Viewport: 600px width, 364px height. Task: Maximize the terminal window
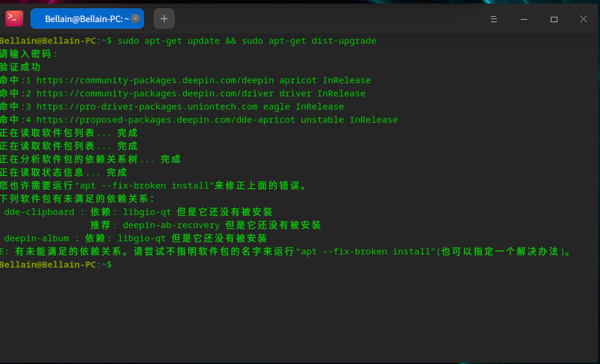[554, 19]
